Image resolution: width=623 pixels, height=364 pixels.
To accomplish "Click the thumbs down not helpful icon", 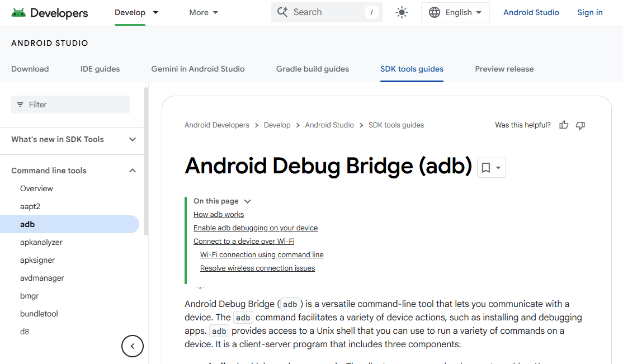I will tap(580, 125).
